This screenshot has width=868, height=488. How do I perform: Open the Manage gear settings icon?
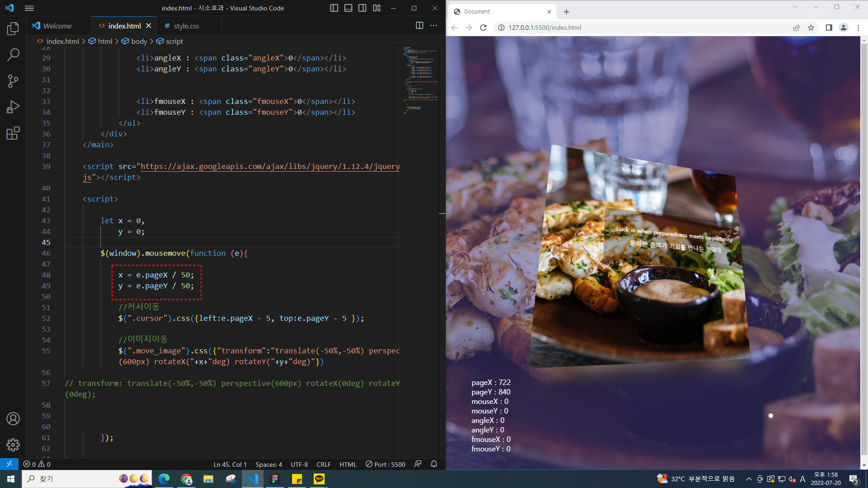pyautogui.click(x=13, y=445)
